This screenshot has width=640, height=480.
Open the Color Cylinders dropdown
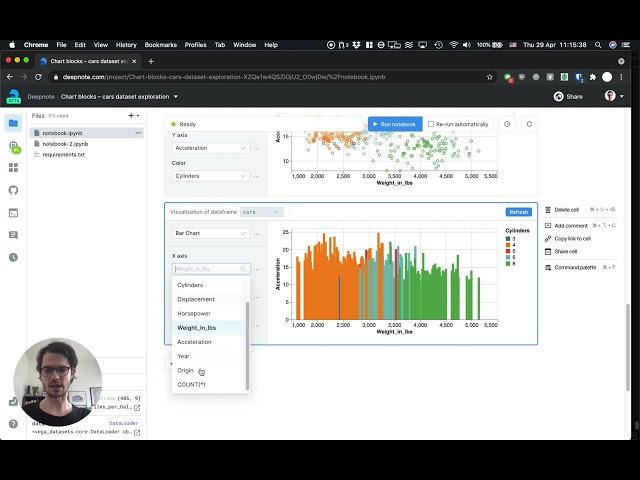point(211,176)
